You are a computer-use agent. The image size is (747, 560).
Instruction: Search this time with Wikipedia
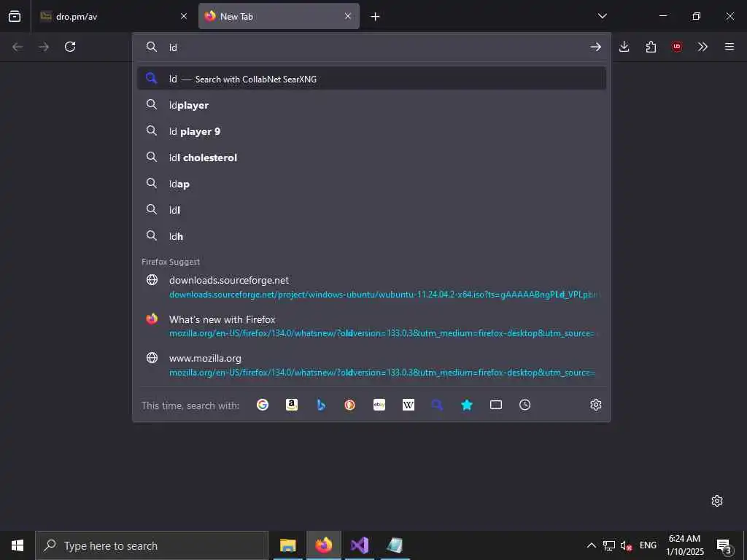tap(409, 405)
